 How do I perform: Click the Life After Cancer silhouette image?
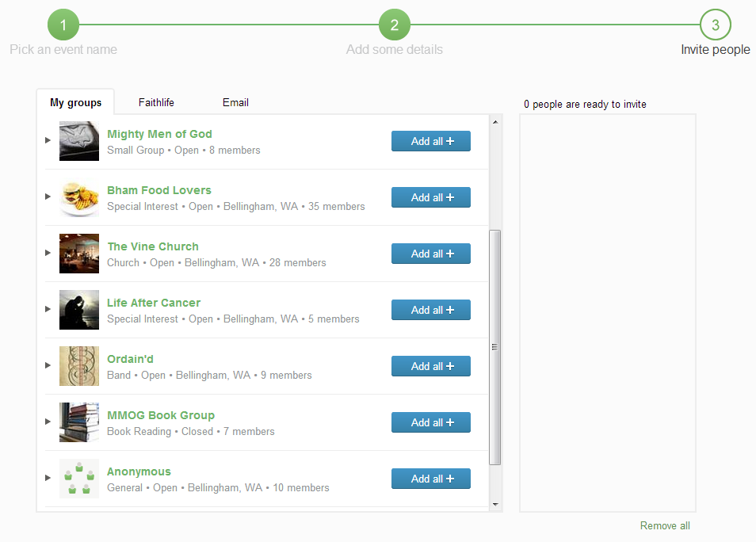coord(79,310)
